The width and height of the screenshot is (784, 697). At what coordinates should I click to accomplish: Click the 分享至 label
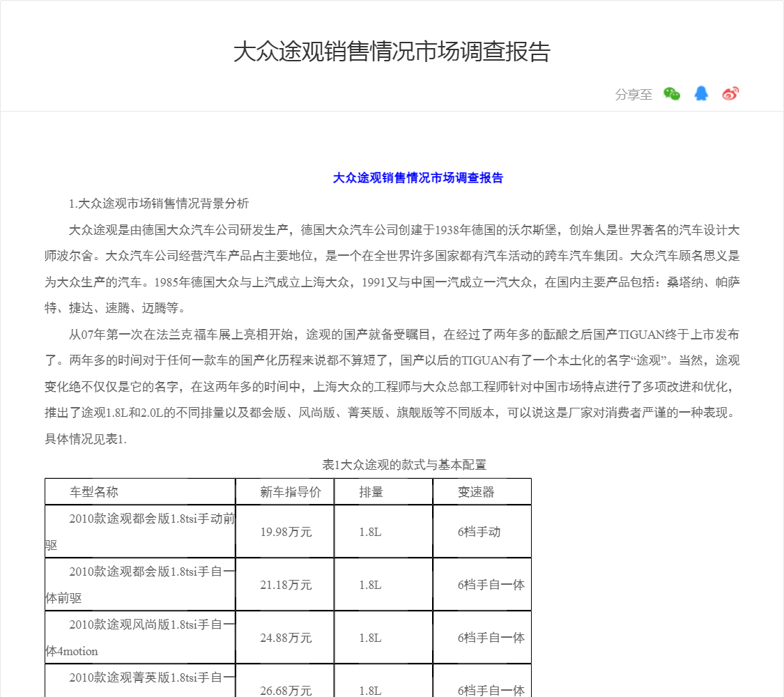633,95
